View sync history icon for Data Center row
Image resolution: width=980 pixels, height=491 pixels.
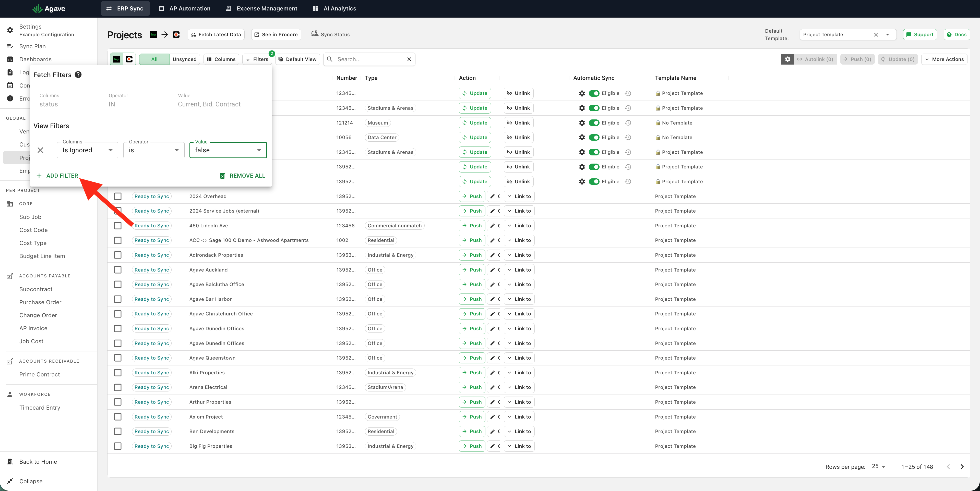[628, 137]
